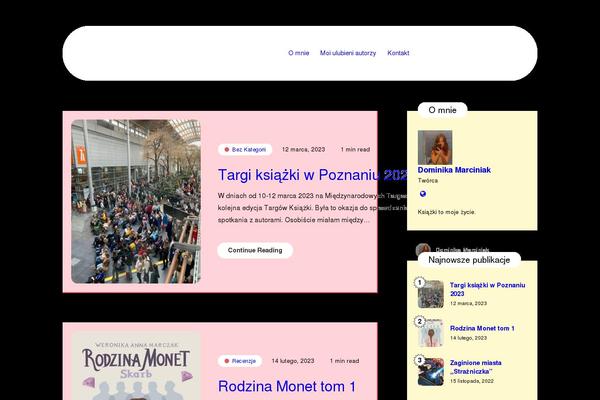This screenshot has height=400, width=600.
Task: Open the Poznań book fair crowd photo
Action: (136, 202)
